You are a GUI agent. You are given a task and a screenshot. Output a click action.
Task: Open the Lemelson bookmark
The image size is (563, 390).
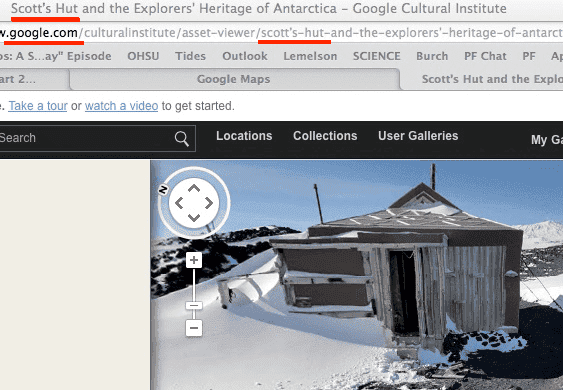pos(310,56)
